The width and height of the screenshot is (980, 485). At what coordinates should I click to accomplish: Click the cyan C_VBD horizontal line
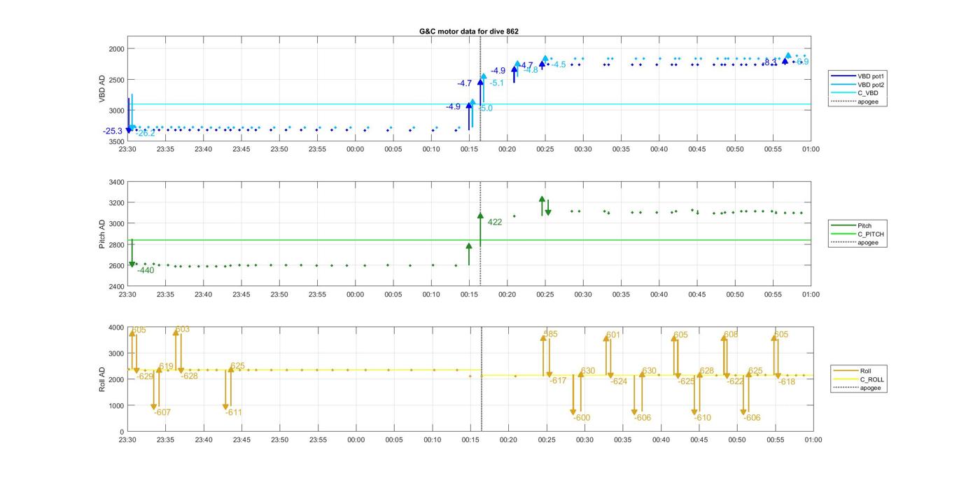469,104
